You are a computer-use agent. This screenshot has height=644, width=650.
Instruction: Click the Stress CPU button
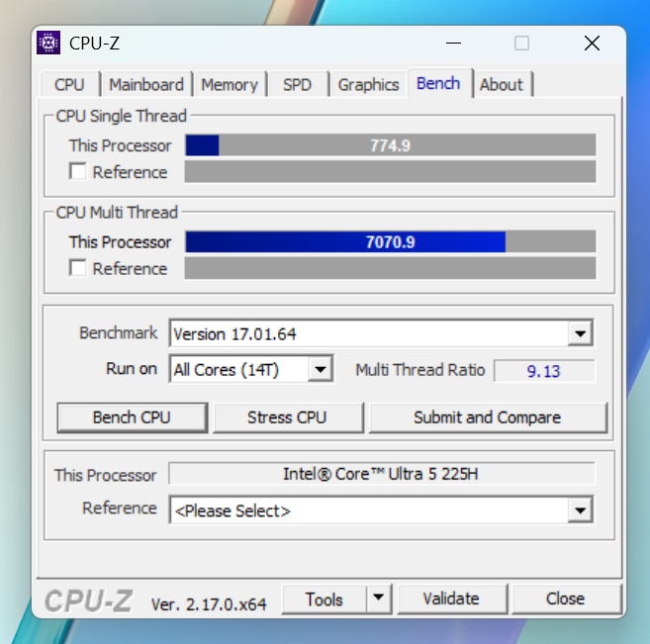click(x=287, y=417)
